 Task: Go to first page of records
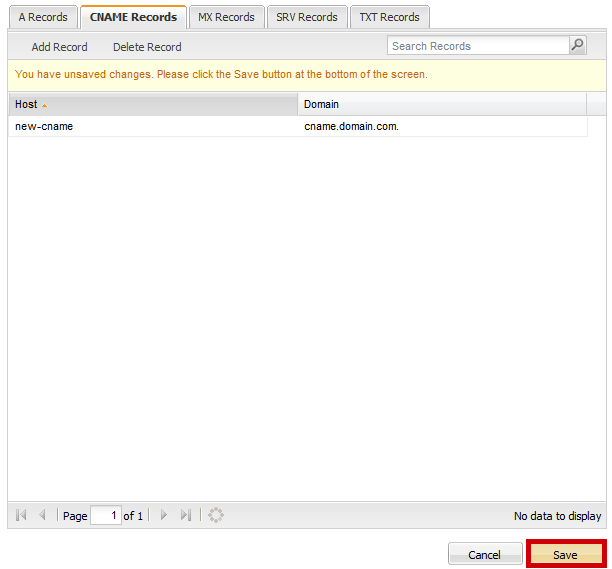(x=21, y=516)
